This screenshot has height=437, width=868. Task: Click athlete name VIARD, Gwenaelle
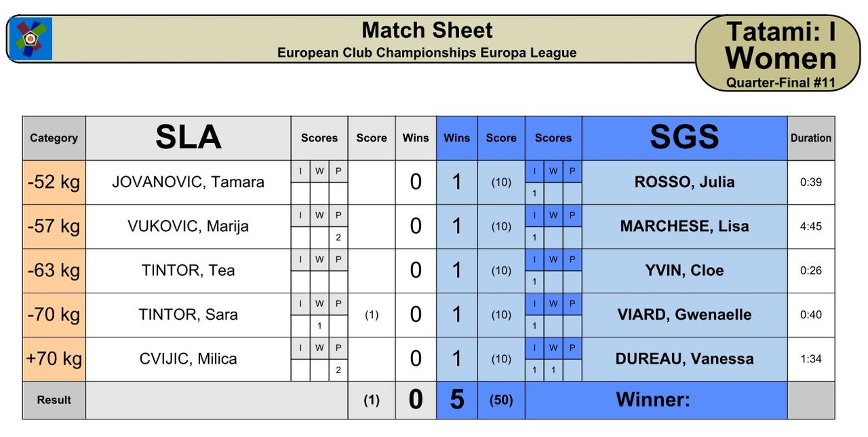(x=684, y=314)
